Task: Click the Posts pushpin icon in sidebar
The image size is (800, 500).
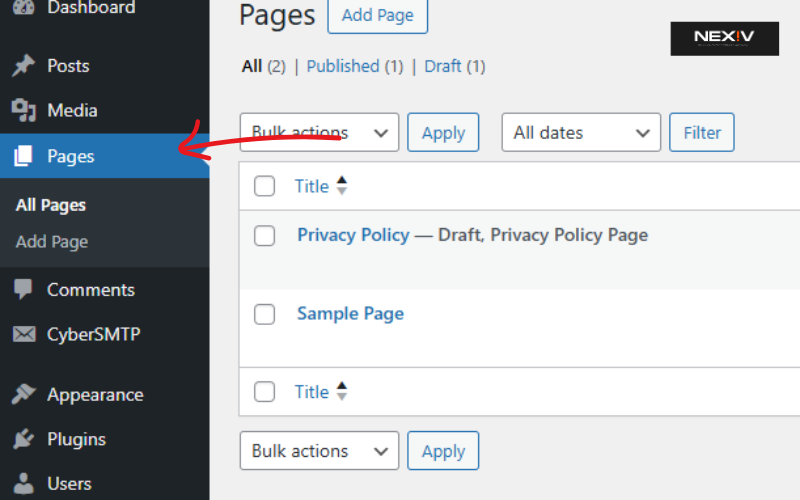Action: pos(23,66)
